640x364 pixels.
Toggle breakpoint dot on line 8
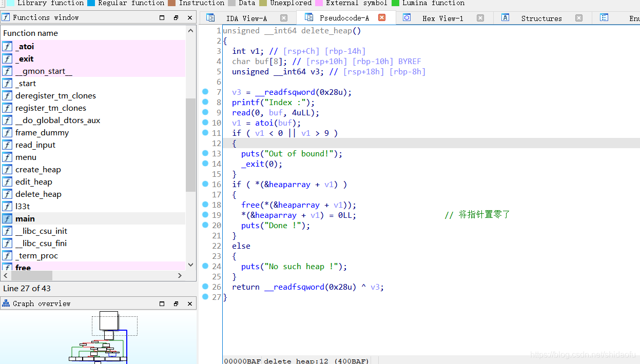[x=205, y=102]
